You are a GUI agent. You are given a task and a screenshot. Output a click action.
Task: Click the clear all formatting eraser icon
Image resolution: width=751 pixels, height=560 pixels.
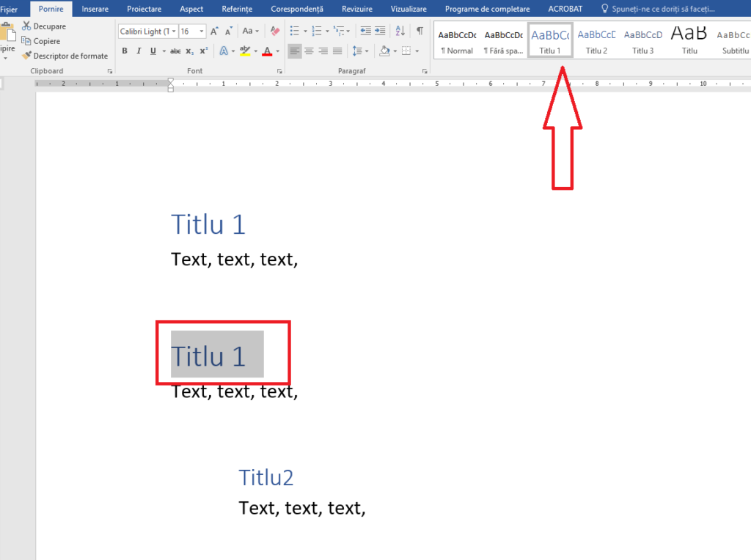point(275,32)
